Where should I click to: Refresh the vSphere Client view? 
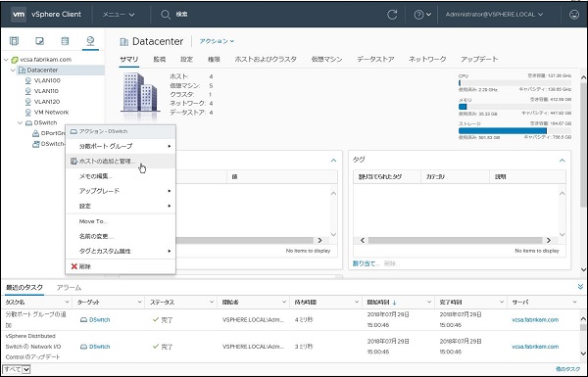[x=392, y=15]
